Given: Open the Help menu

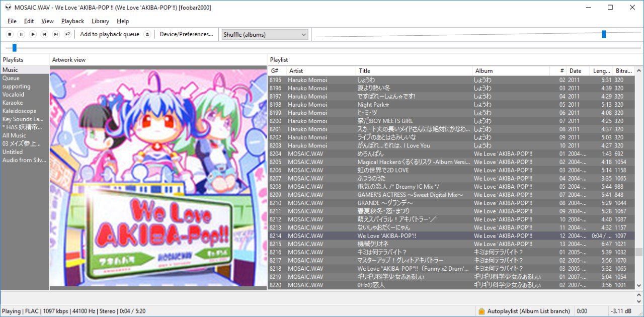Looking at the screenshot, I should click(x=123, y=21).
